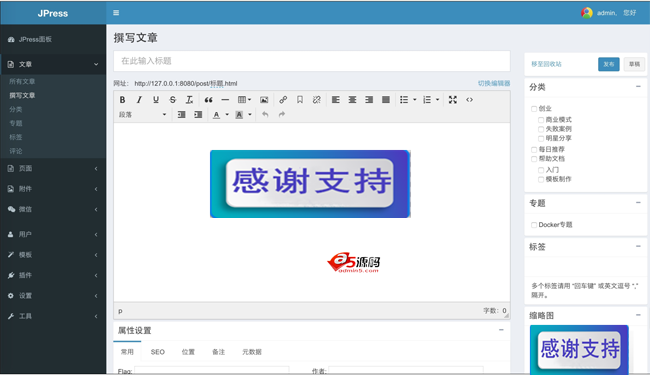Switch to the SEO tab
The width and height of the screenshot is (650, 375).
[158, 352]
